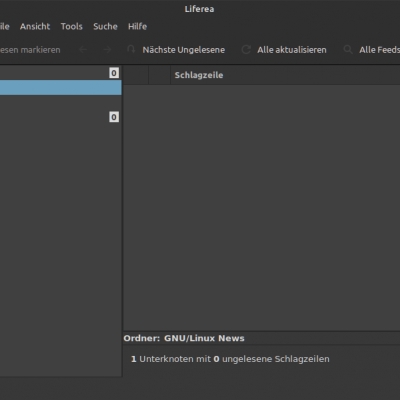
Task: Click the '1 Unterknoten mit 0 ungelesene Schlagzeilen' text
Action: [x=230, y=359]
